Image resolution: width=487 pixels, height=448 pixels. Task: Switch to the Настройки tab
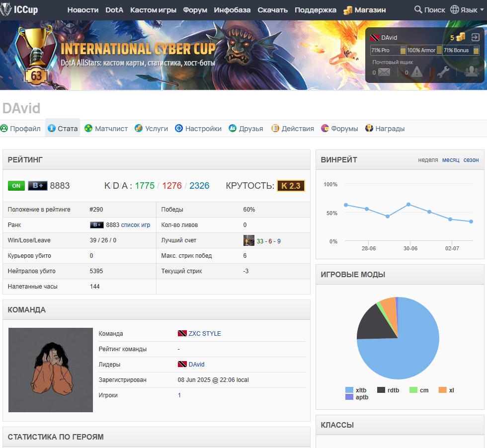tap(198, 129)
